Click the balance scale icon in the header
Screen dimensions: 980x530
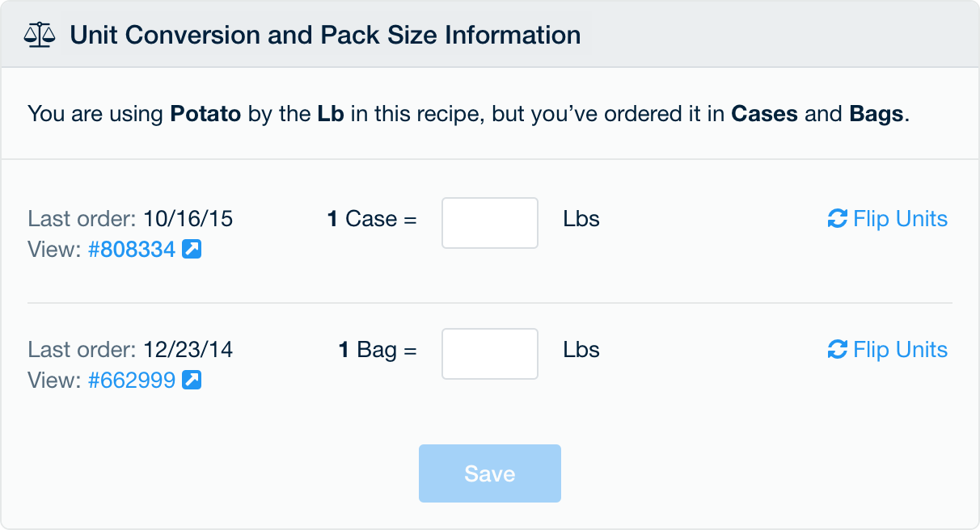(x=40, y=36)
